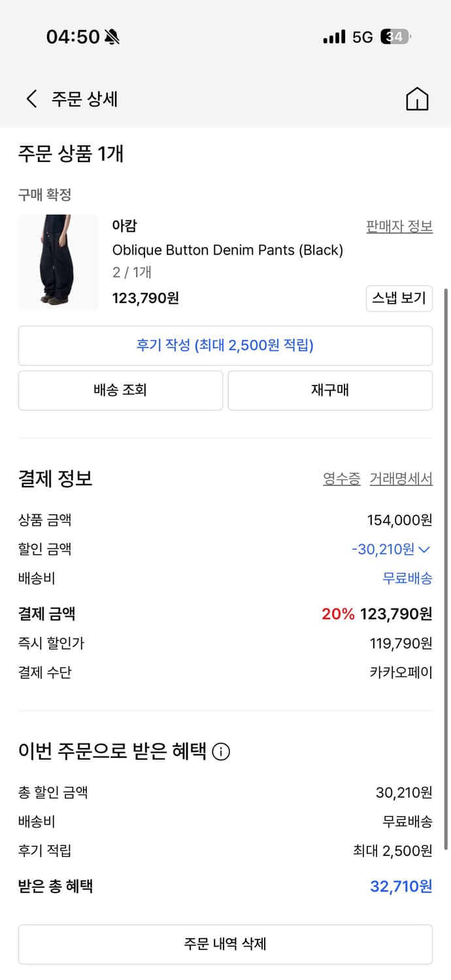This screenshot has height=980, width=451.
Task: Tap the cellular signal bars icon
Action: tap(334, 37)
